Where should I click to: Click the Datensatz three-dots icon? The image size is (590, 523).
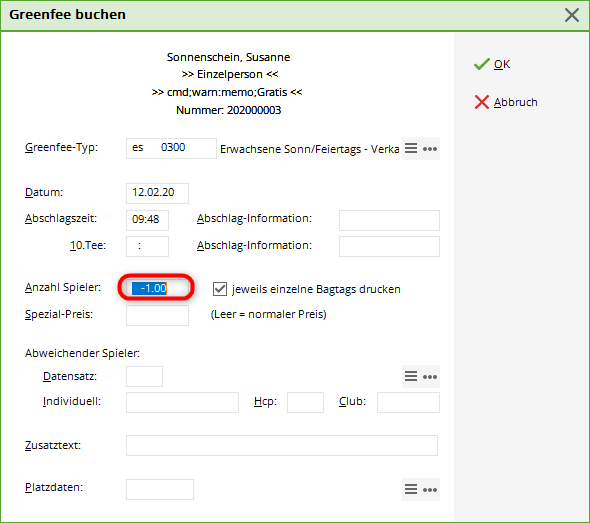click(x=430, y=377)
